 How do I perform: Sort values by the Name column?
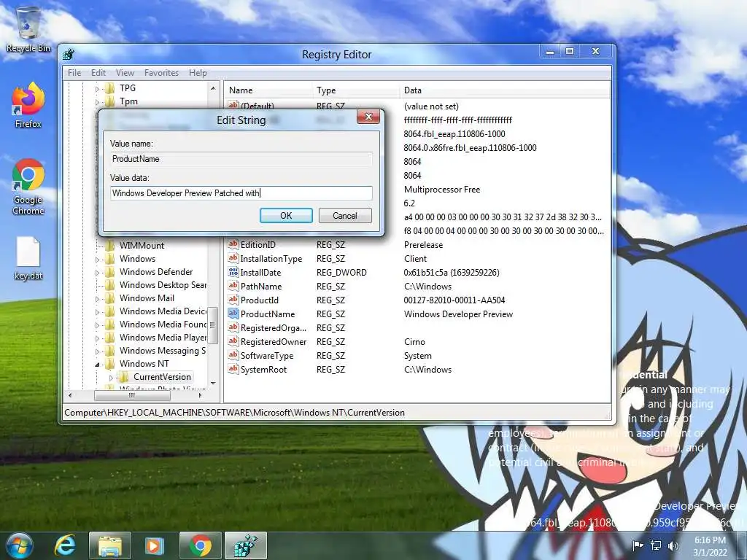267,90
